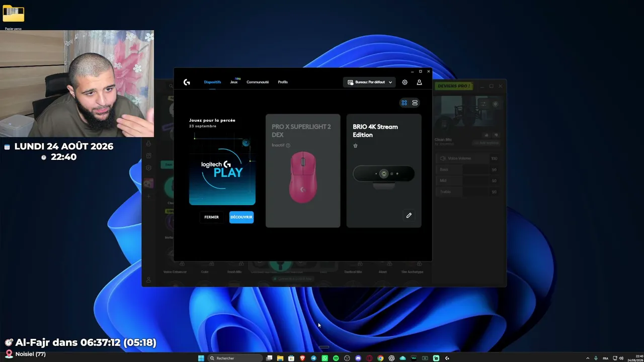Open OBS Studio from the taskbar
This screenshot has height=362, width=644.
pyautogui.click(x=347, y=358)
